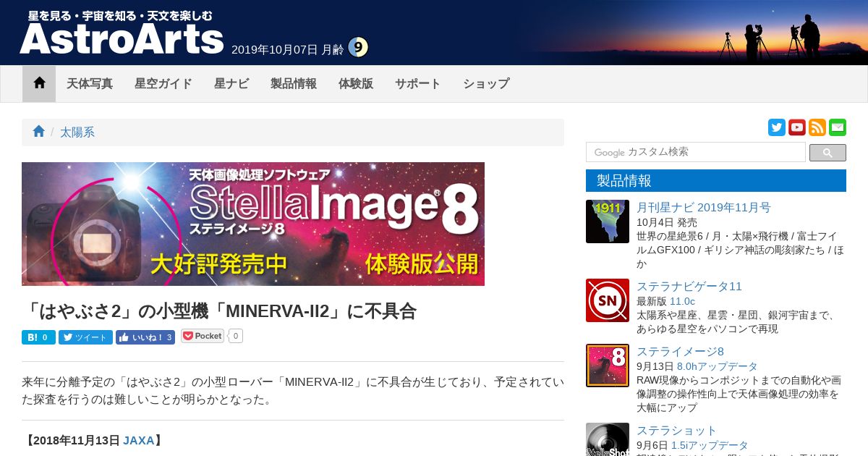Viewport: 868px width, 456px height.
Task: Open the 星ナビ menu
Action: click(231, 83)
